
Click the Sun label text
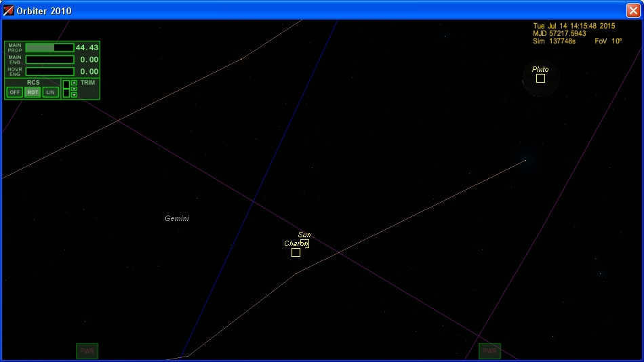tap(304, 235)
